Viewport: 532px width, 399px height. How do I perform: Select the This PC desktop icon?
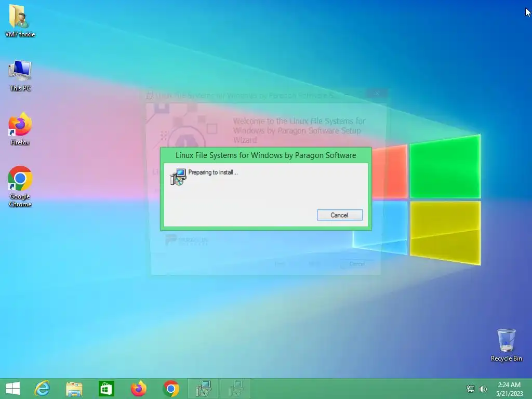click(x=20, y=75)
